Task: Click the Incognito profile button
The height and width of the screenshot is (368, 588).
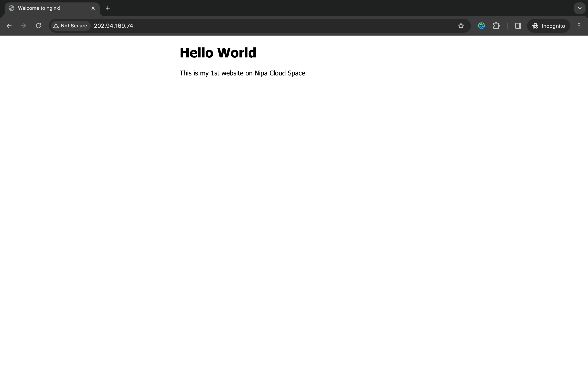Action: [x=548, y=26]
